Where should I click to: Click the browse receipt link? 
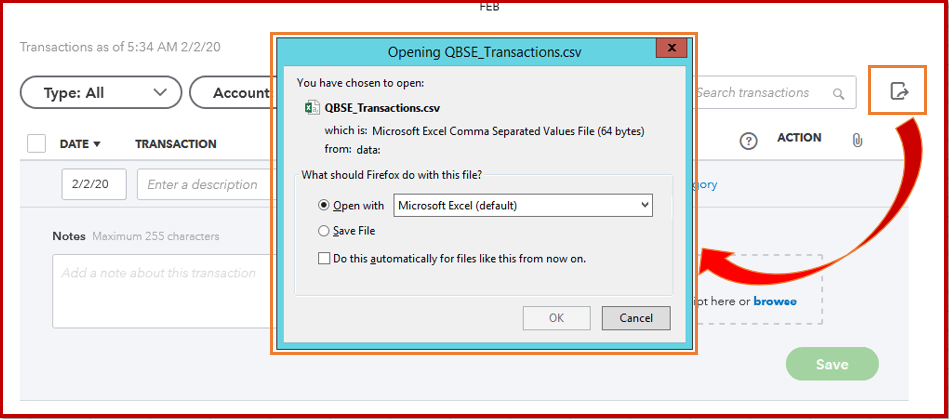click(775, 300)
